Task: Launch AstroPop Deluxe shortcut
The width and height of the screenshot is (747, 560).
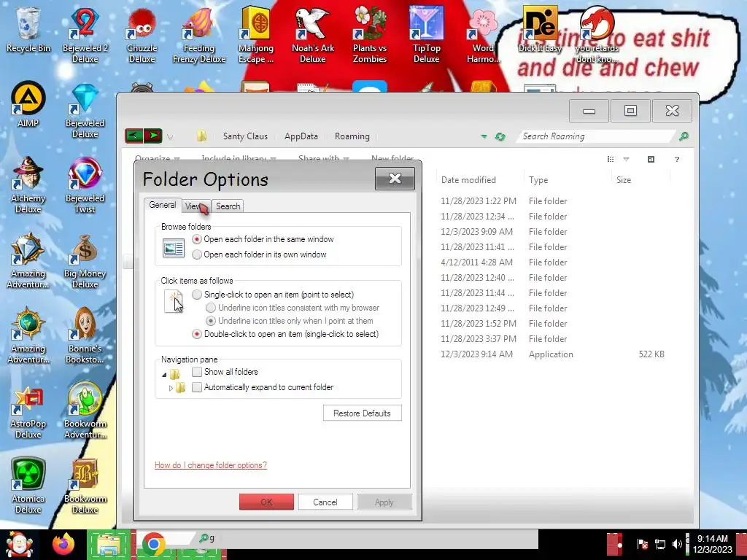Action: coord(28,411)
